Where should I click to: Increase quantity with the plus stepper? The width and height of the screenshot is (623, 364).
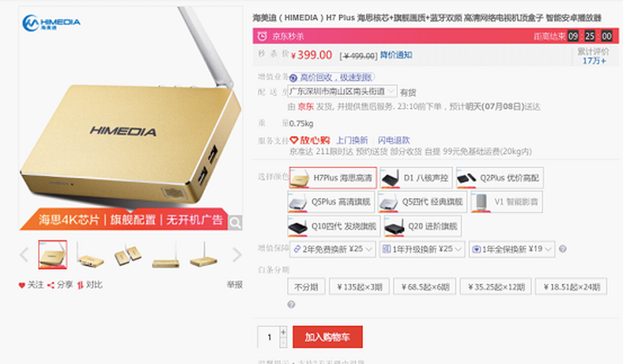pyautogui.click(x=283, y=332)
